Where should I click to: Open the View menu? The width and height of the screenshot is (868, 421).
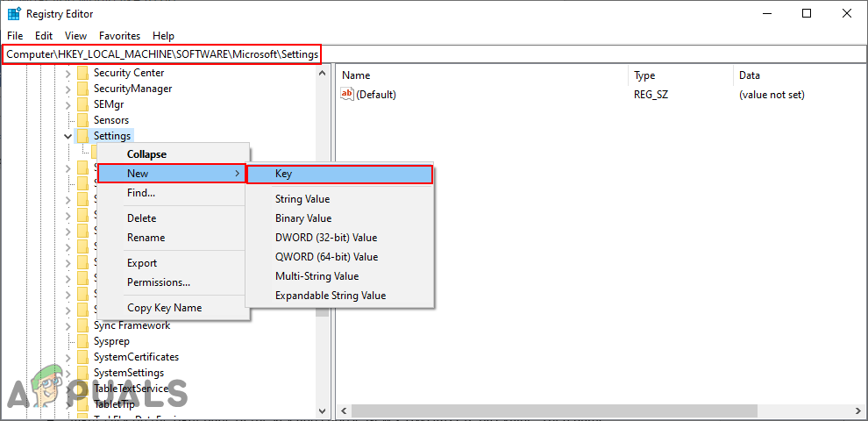click(75, 36)
